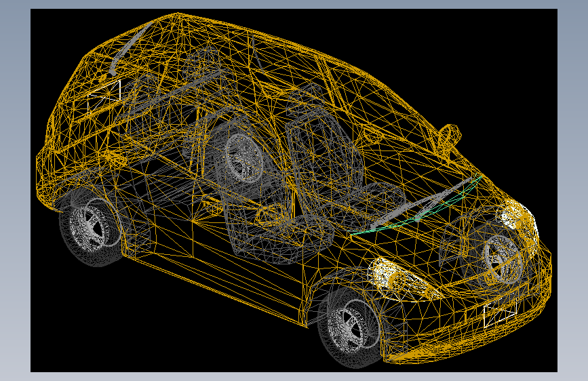588x381 pixels.
Task: Click the white front license plate rectangle
Action: click(501, 313)
